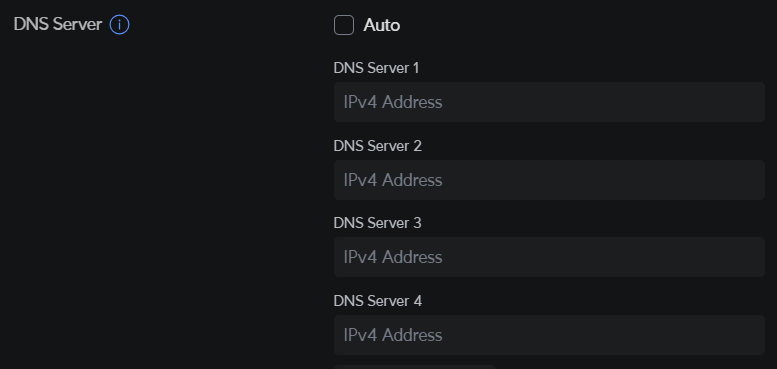
Task: Click placeholder text in fourth IPv4 field
Action: 393,335
